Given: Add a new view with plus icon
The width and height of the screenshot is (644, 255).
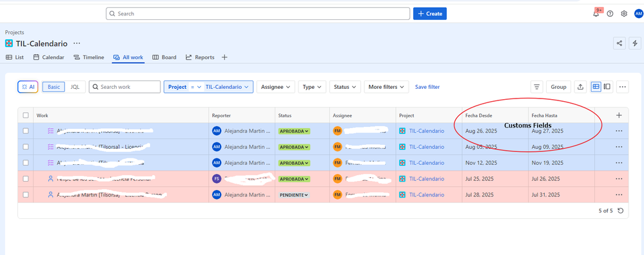Looking at the screenshot, I should [x=224, y=57].
